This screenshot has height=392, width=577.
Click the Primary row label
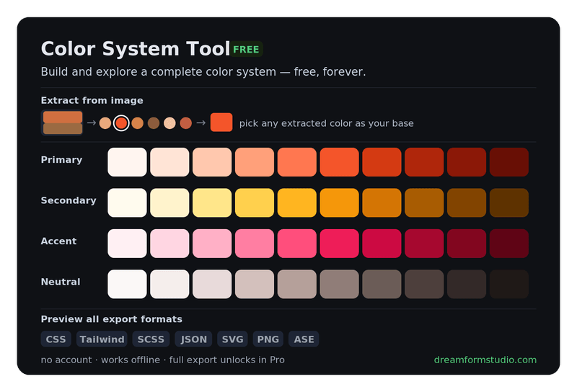[x=61, y=160]
